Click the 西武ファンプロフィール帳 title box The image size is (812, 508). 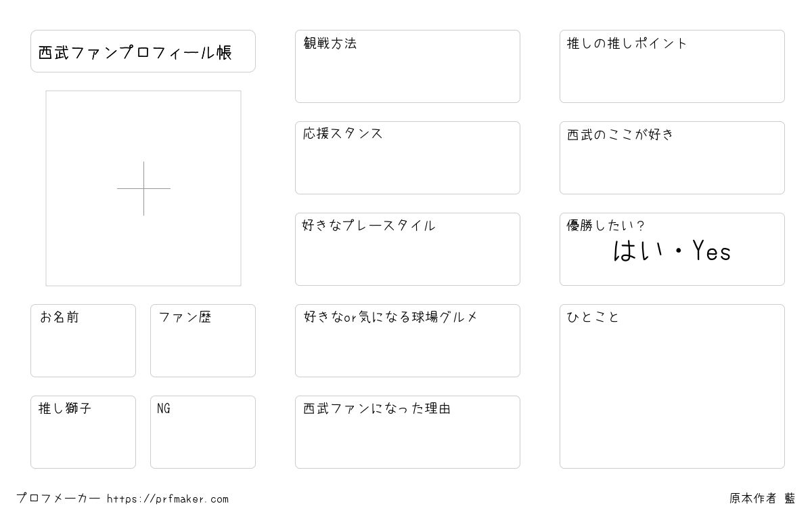coord(143,51)
